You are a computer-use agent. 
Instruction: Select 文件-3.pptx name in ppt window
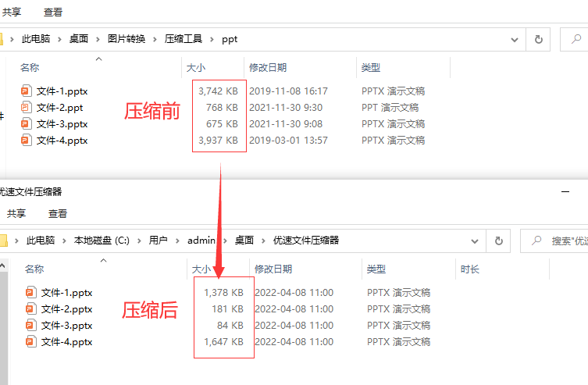62,123
